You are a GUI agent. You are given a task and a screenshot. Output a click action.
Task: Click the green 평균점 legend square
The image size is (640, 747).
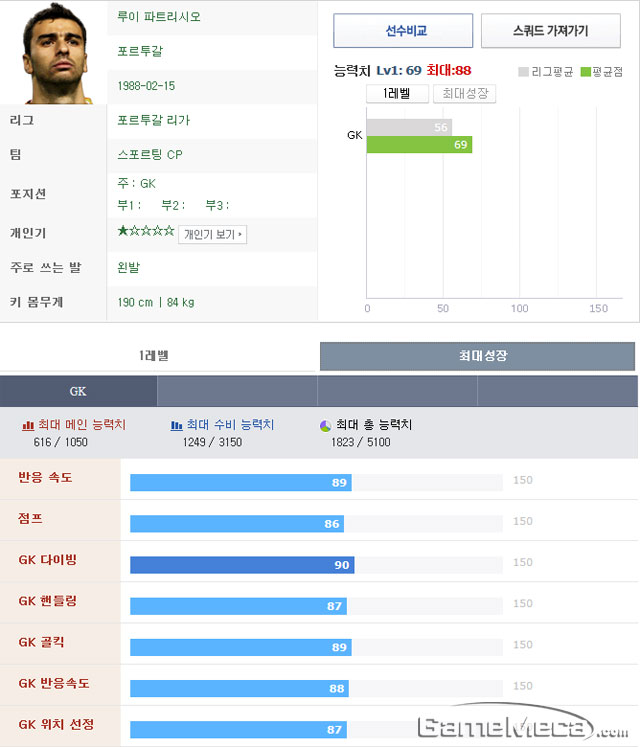[586, 72]
